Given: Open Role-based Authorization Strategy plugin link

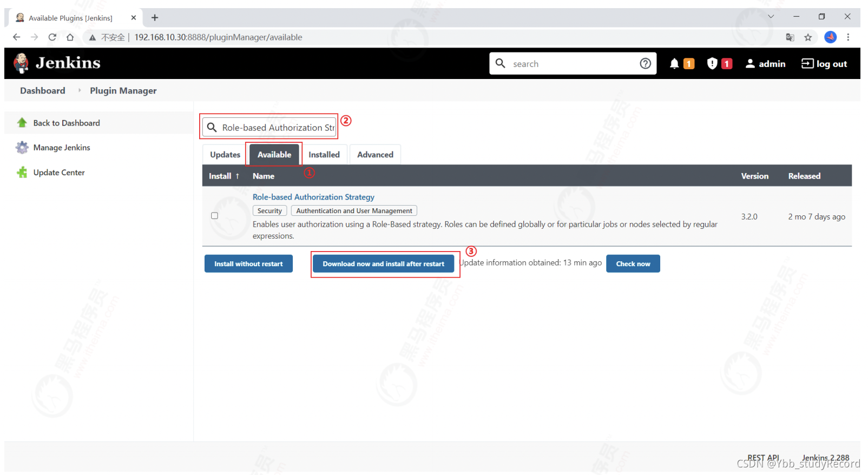Looking at the screenshot, I should [313, 197].
